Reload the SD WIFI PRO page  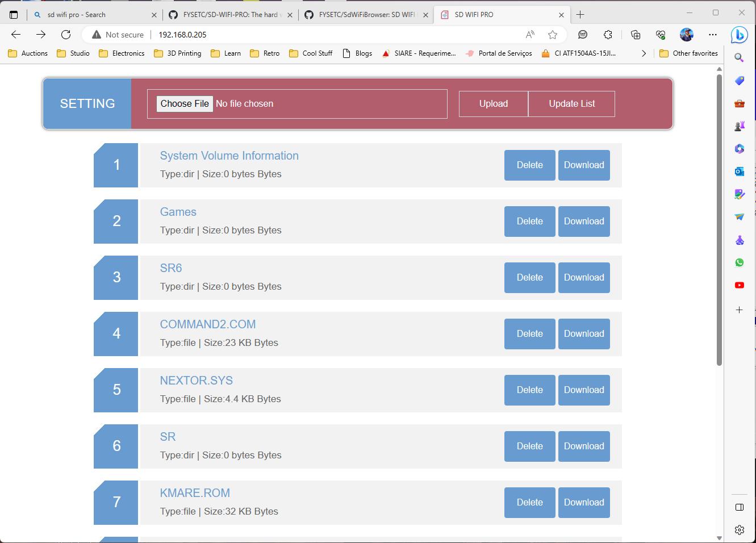click(x=66, y=35)
